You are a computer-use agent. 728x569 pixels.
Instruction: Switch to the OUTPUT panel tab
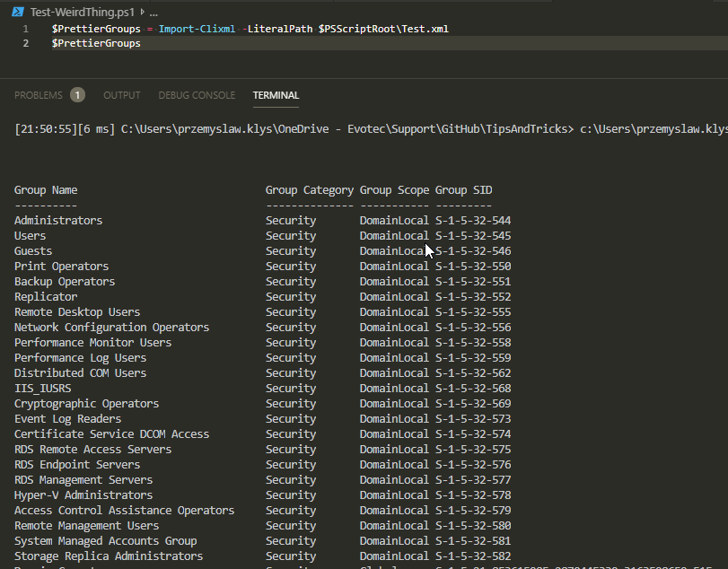121,94
